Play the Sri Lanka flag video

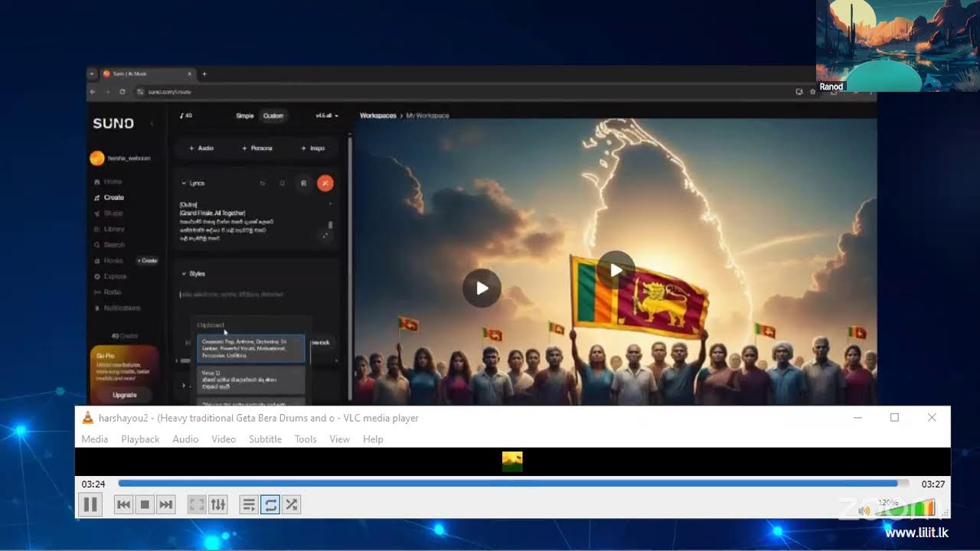pyautogui.click(x=616, y=270)
